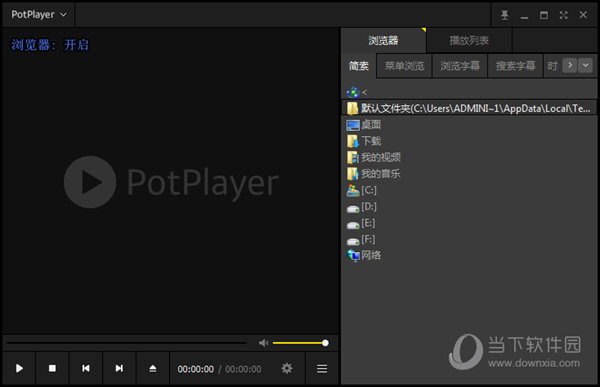Browse the [C:] drive

pyautogui.click(x=362, y=190)
